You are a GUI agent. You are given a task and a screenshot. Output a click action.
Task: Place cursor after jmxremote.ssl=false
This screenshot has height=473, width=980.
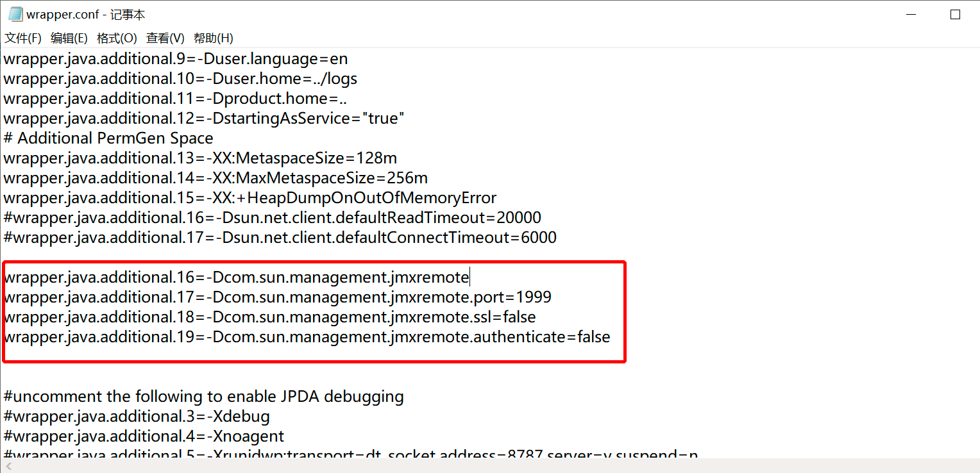(536, 317)
